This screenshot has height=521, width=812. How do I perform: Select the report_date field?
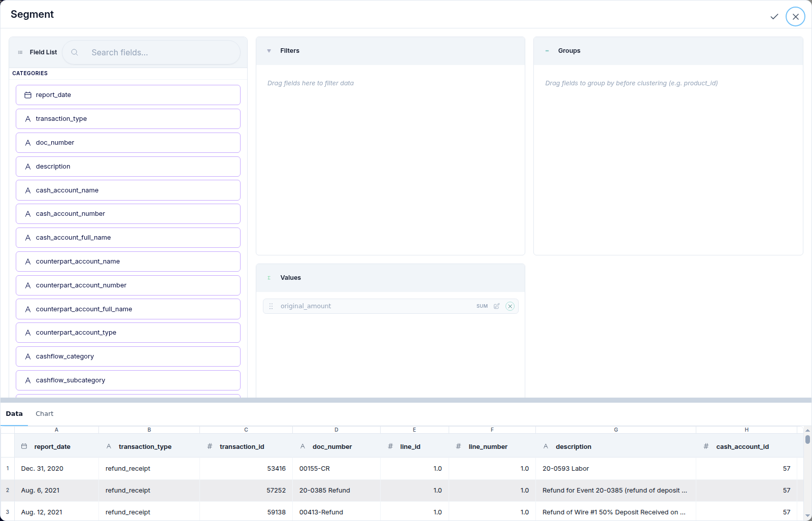[x=128, y=95]
